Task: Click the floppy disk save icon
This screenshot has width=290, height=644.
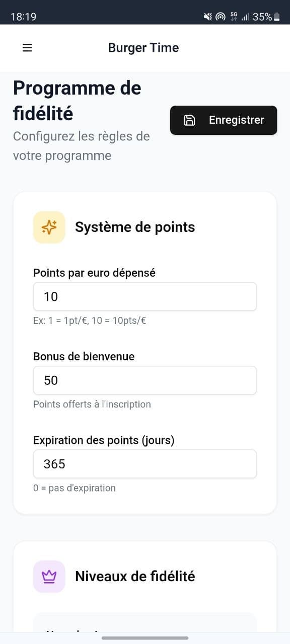Action: [x=189, y=120]
